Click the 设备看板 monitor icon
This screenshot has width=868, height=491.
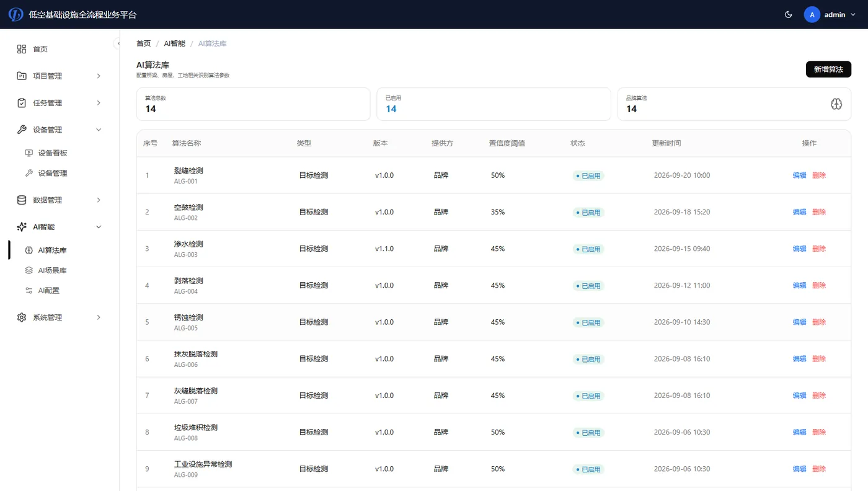tap(29, 153)
